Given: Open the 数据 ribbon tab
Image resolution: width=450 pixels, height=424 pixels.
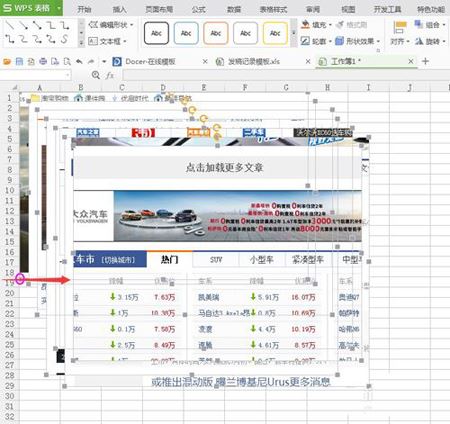Looking at the screenshot, I should point(234,9).
